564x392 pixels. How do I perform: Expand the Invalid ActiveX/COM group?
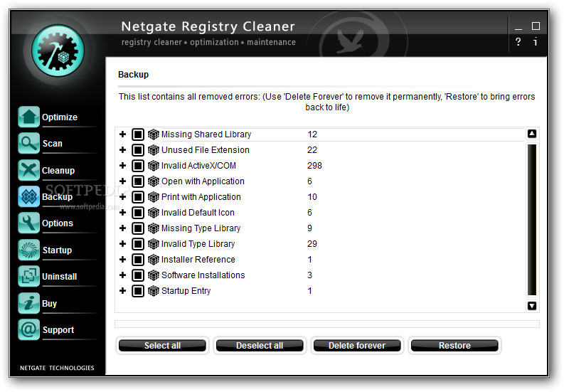pyautogui.click(x=122, y=166)
